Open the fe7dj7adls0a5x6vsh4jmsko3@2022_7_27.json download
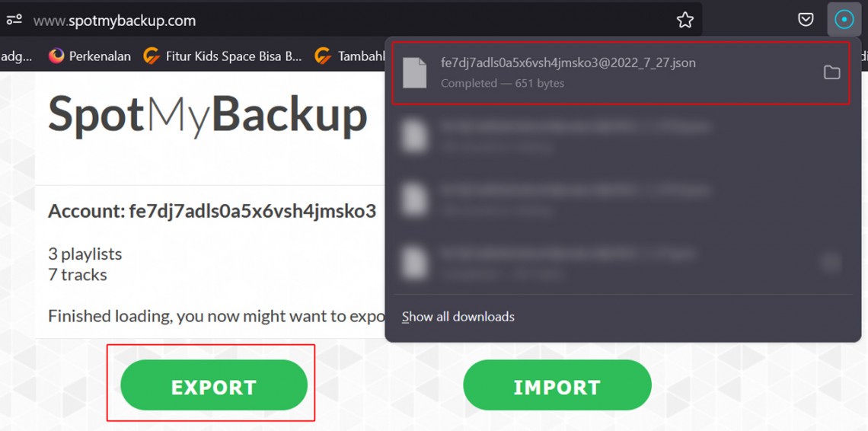Viewport: 868px width, 431px height. click(621, 72)
